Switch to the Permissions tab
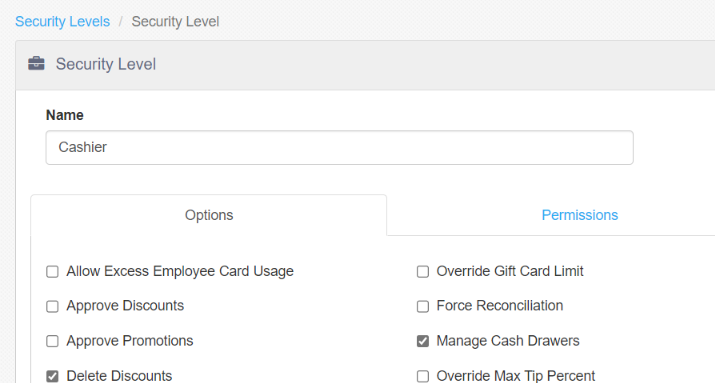 click(580, 215)
